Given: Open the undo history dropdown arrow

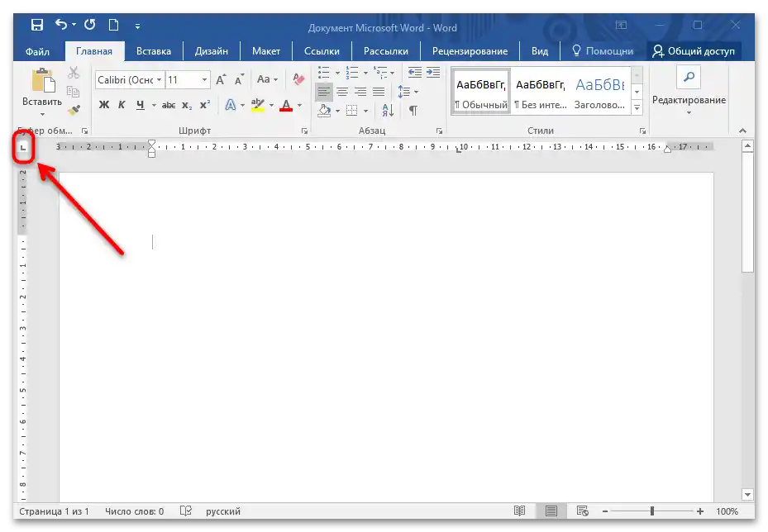Looking at the screenshot, I should [74, 25].
